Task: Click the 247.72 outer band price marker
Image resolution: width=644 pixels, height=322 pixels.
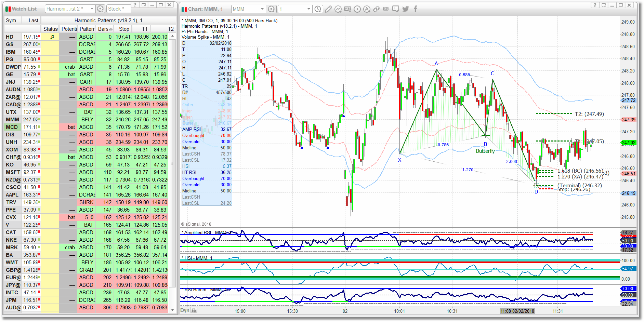Action: 629,100
